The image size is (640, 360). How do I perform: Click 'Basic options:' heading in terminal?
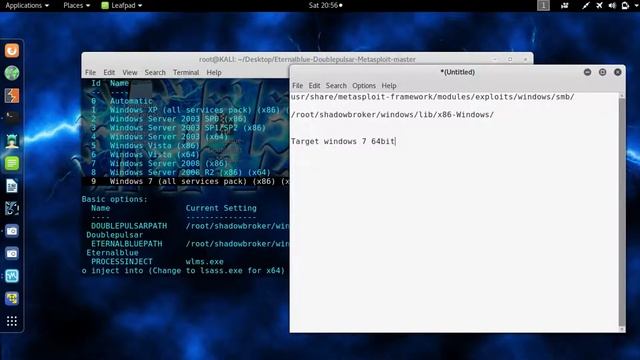click(x=115, y=199)
